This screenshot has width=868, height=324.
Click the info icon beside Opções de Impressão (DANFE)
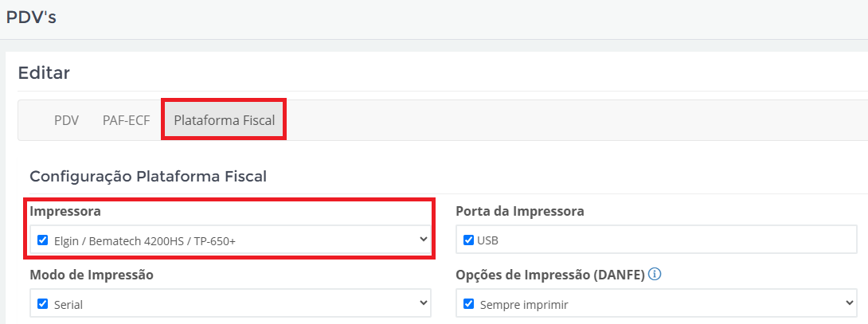point(655,274)
